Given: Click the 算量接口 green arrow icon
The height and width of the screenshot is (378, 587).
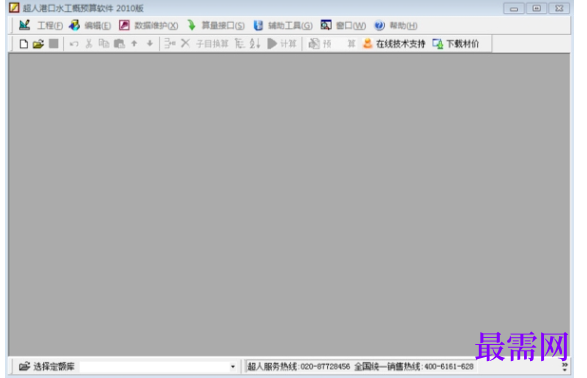Looking at the screenshot, I should tap(191, 25).
